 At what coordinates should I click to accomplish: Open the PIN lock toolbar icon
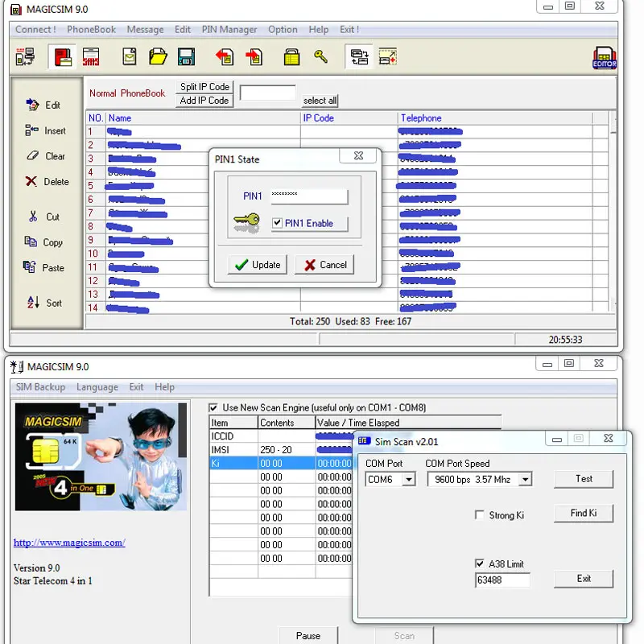pos(290,56)
